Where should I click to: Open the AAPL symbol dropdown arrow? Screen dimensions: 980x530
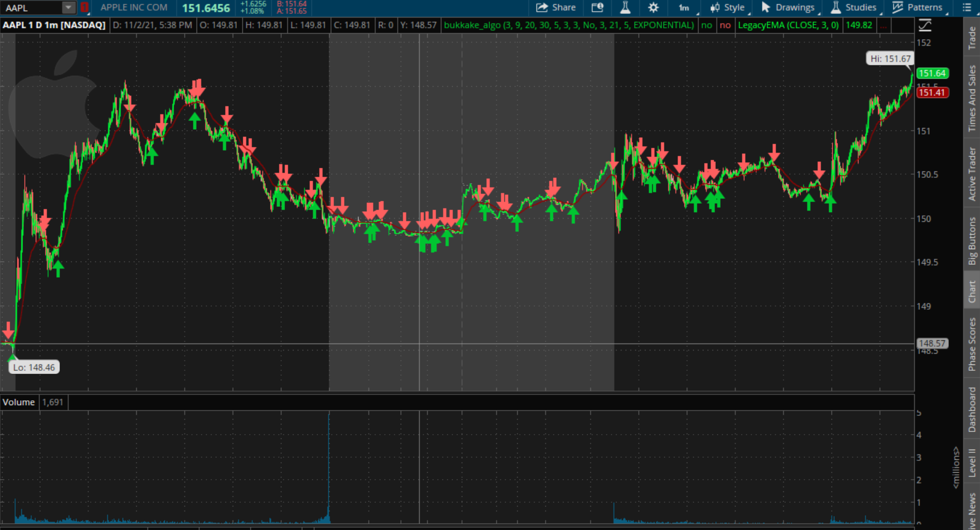(68, 8)
